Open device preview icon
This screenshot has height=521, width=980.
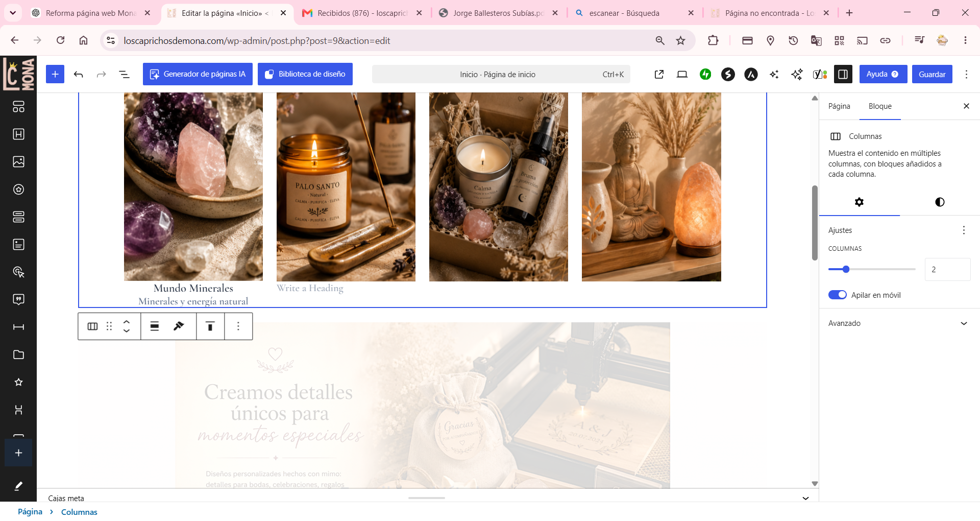[682, 75]
